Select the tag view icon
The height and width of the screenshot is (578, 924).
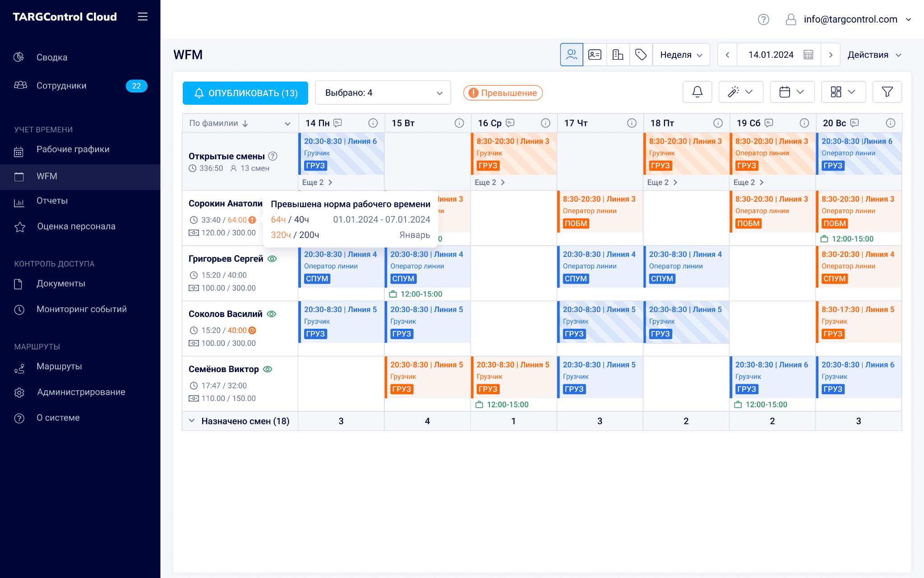pos(641,55)
